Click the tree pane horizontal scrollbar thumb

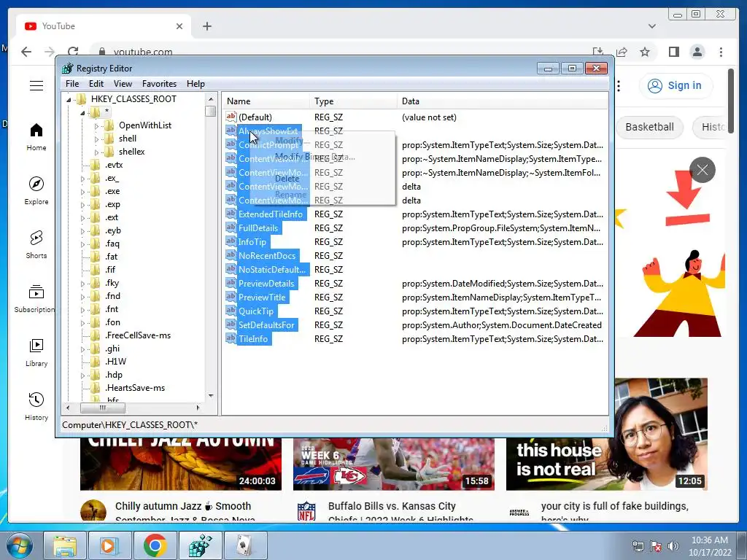coord(103,408)
